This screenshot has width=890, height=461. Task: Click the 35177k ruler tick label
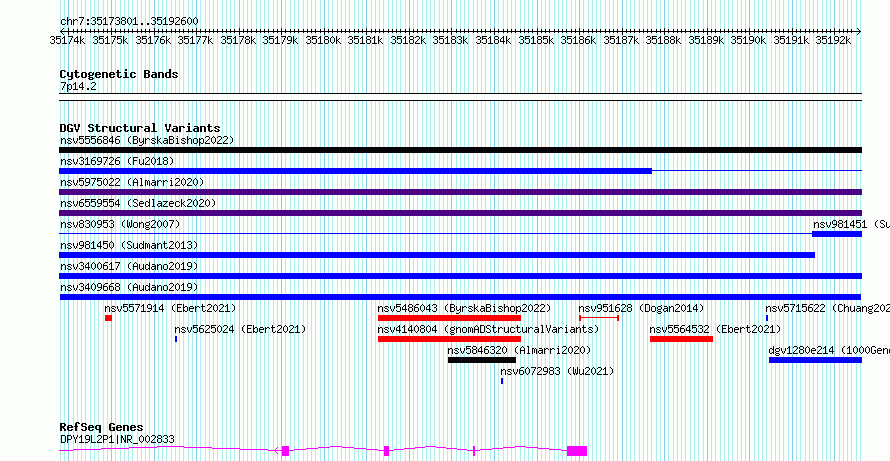pos(195,40)
